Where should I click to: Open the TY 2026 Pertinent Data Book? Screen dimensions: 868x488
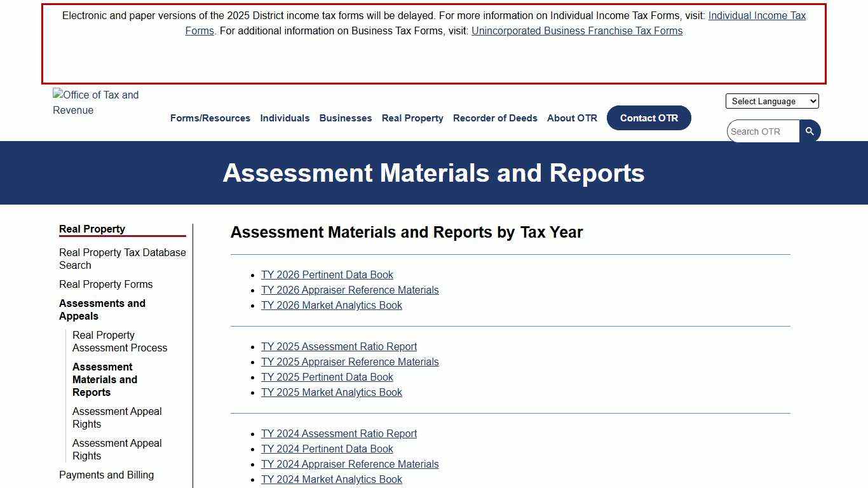tap(327, 274)
